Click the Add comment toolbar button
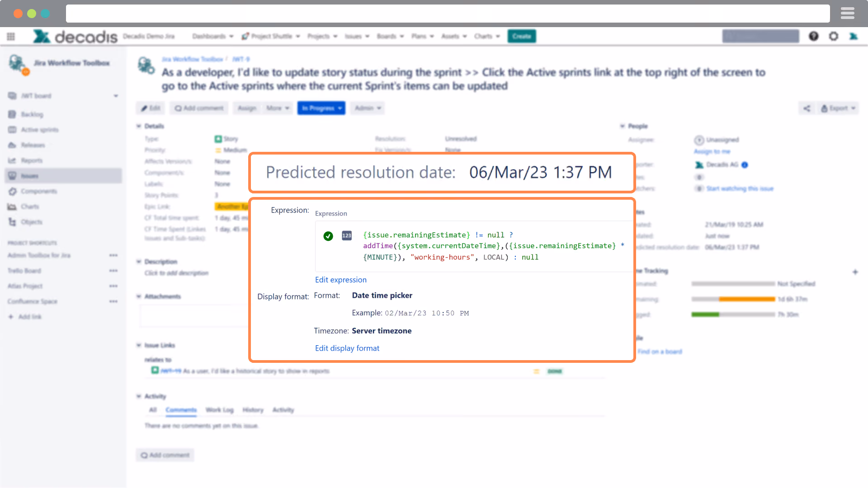 tap(199, 108)
